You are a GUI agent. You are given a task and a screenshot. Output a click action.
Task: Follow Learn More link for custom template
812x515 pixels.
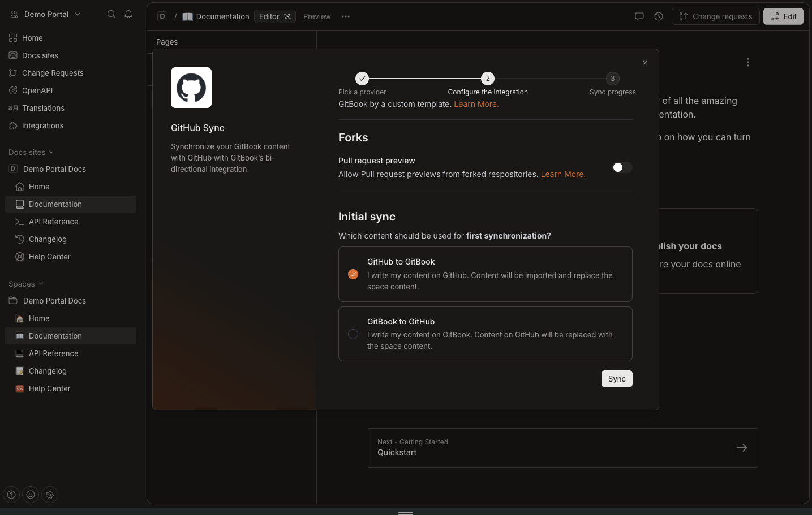(476, 104)
